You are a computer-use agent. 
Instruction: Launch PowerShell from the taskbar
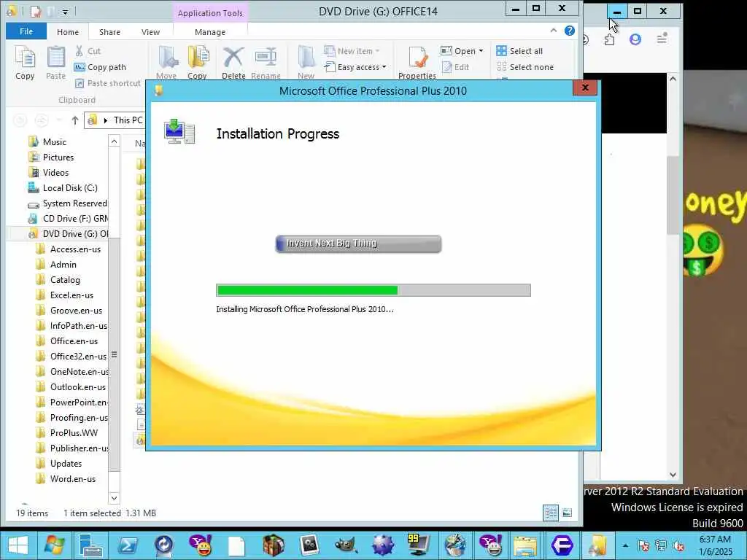[x=128, y=545]
